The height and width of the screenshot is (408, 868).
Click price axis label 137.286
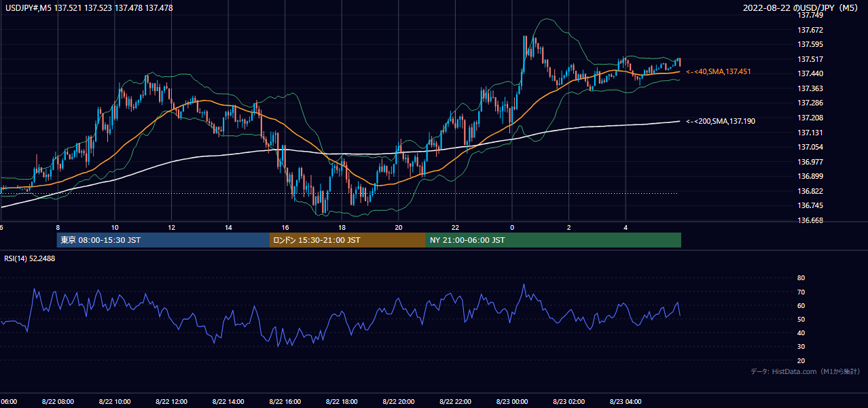810,103
